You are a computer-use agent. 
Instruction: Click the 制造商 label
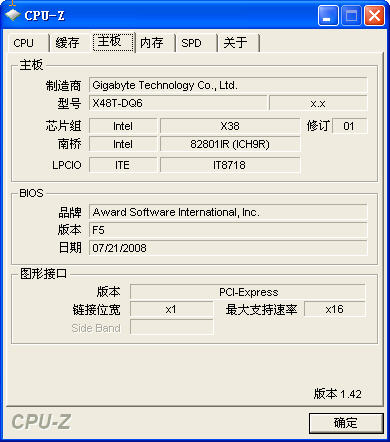63,86
